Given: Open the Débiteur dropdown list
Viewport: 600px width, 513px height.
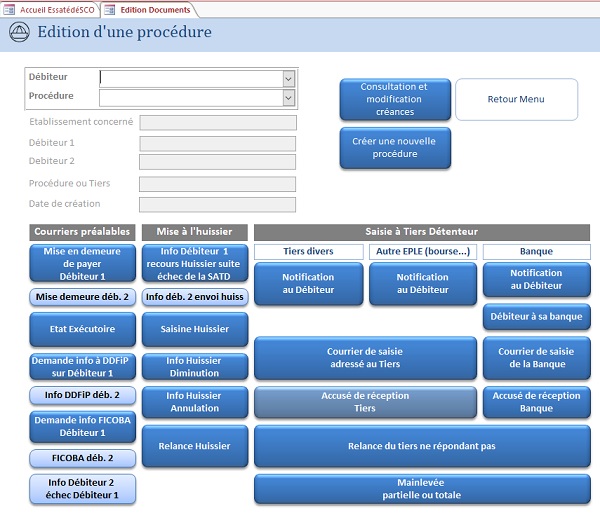Looking at the screenshot, I should [x=288, y=78].
